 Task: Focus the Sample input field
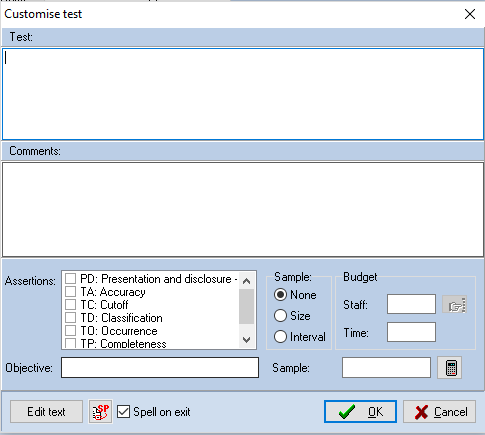pyautogui.click(x=386, y=368)
